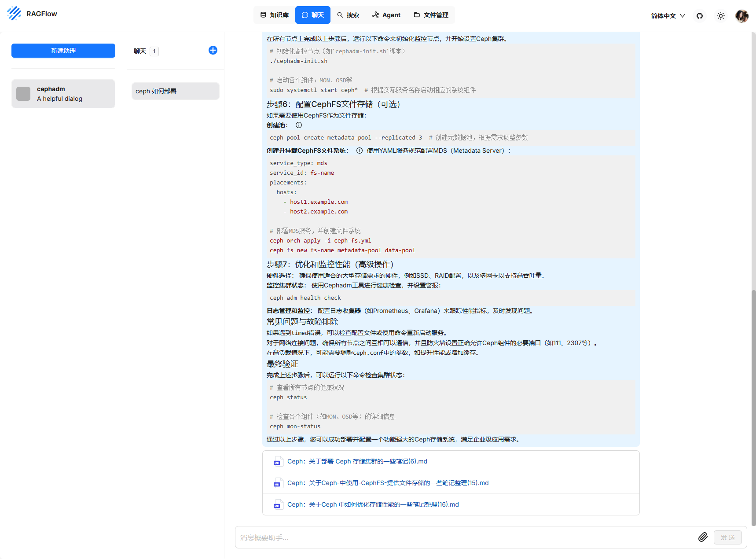Open reference 'Ceph 存储集群的一些笔记(6).md'
The image size is (756, 559).
point(357,461)
